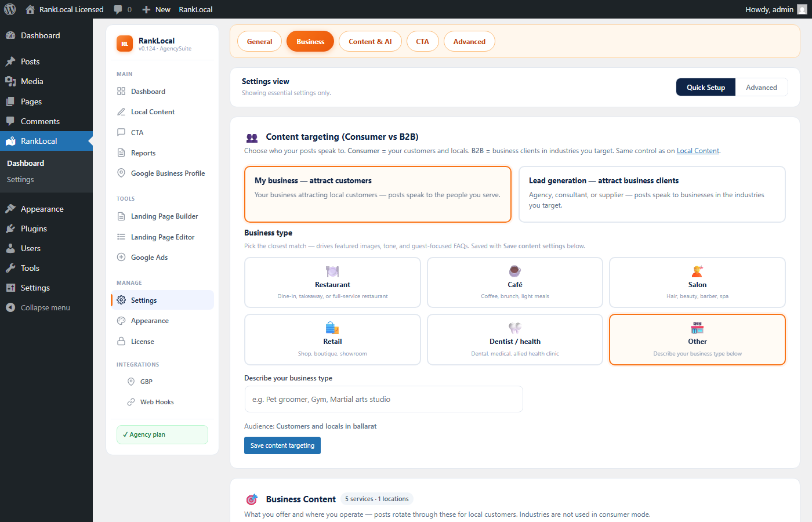Click the Tools wrench icon
This screenshot has height=522, width=812.
(10, 268)
